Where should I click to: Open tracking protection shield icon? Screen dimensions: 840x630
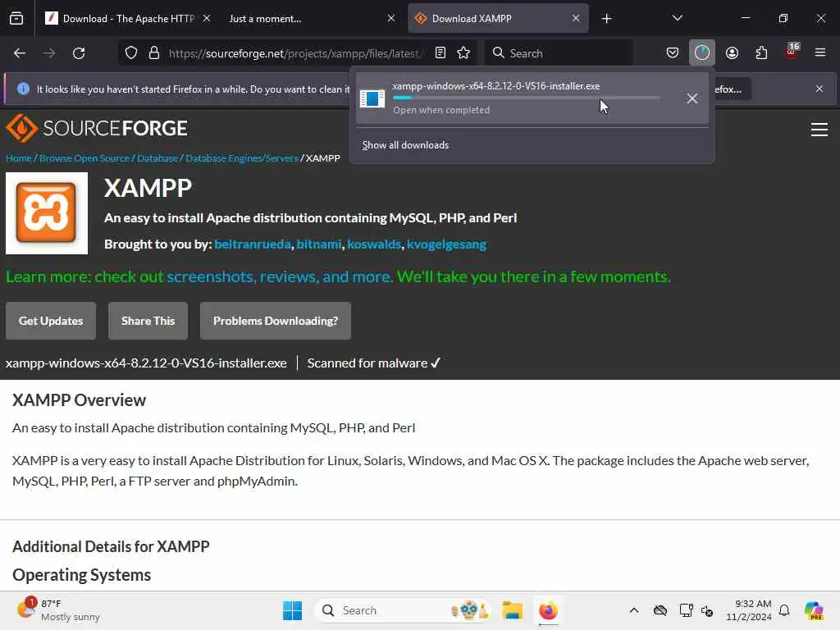pos(131,53)
